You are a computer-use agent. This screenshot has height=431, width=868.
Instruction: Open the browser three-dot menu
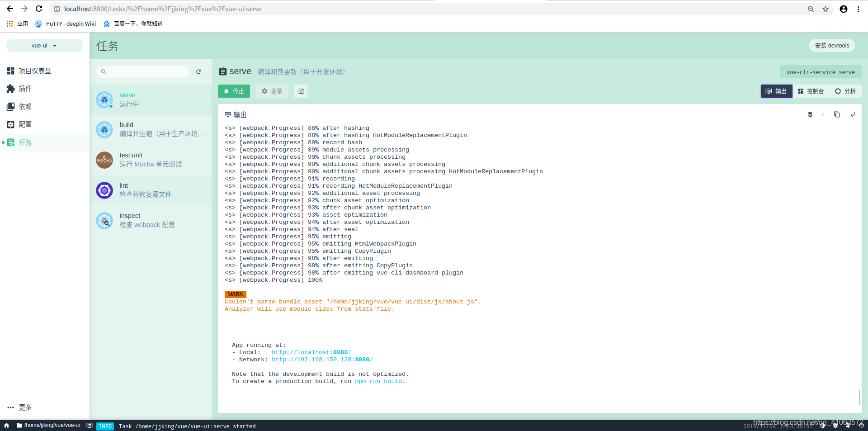[x=858, y=9]
